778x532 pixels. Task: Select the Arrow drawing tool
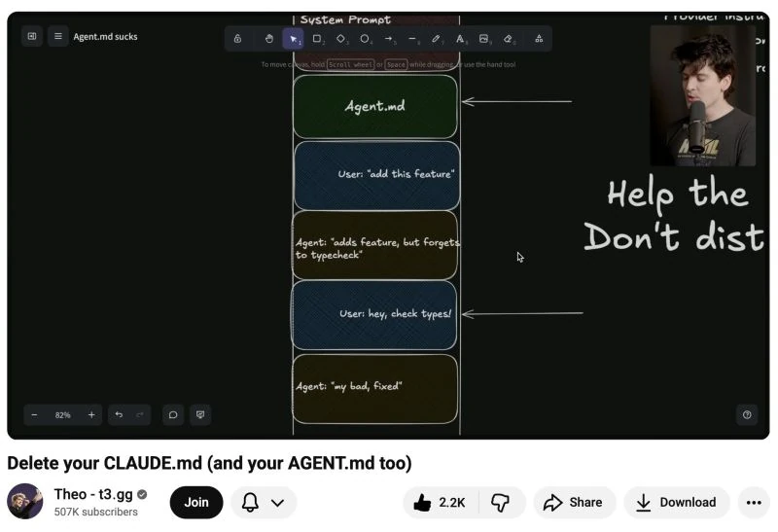pos(388,39)
